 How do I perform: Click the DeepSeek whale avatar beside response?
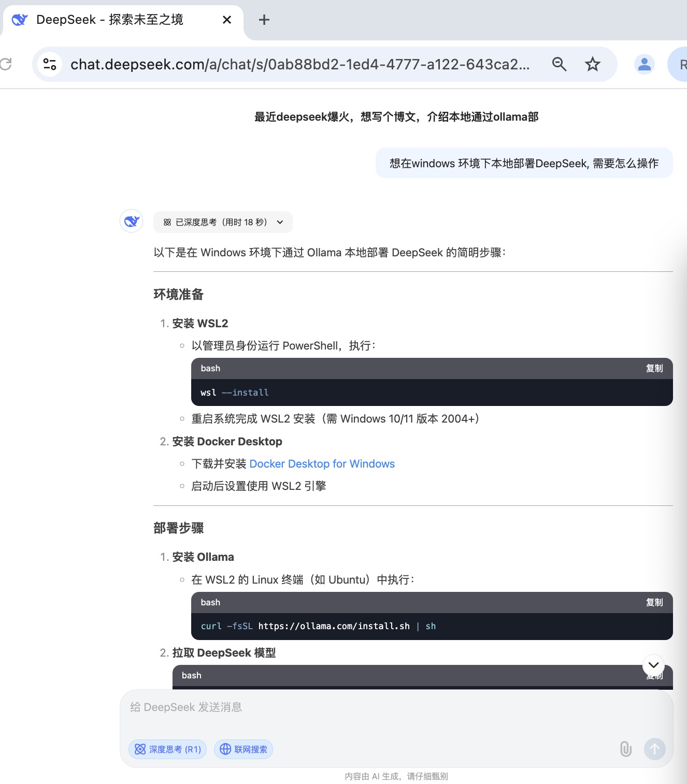click(132, 221)
